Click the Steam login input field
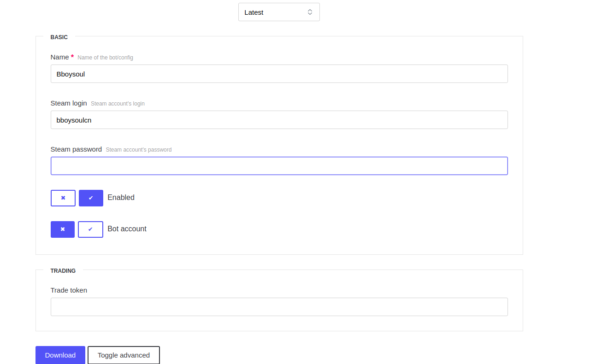The height and width of the screenshot is (364, 596). point(279,120)
